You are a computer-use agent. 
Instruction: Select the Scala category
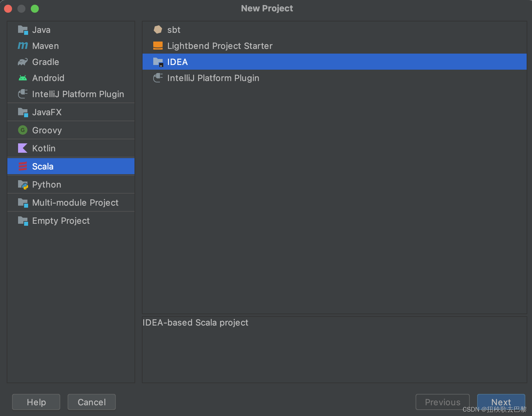71,166
